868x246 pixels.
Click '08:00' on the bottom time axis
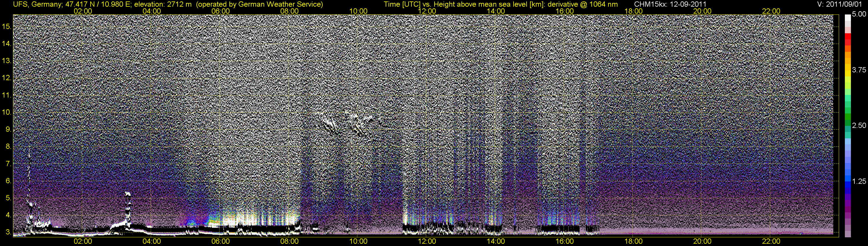(289, 241)
